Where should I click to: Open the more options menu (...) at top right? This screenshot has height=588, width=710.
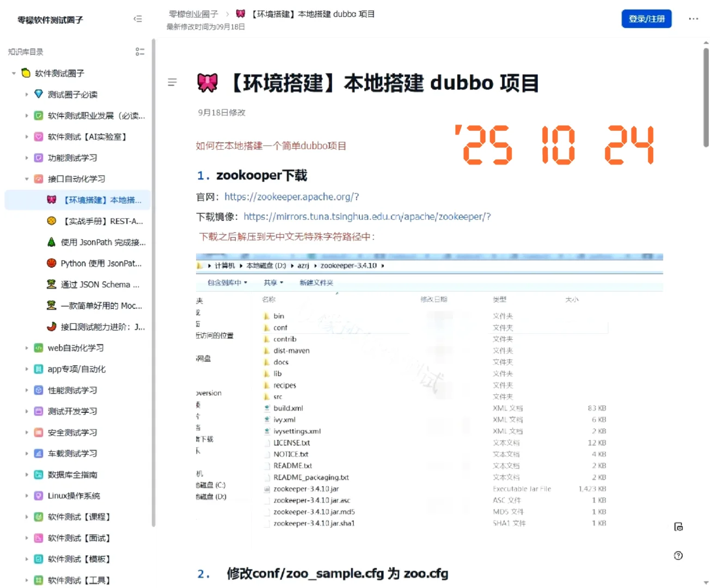coord(693,19)
